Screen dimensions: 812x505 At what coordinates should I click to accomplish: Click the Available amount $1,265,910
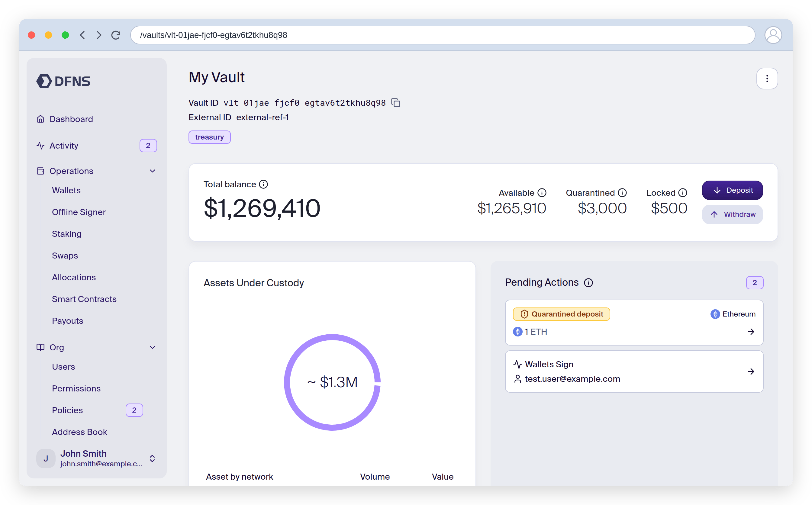511,208
